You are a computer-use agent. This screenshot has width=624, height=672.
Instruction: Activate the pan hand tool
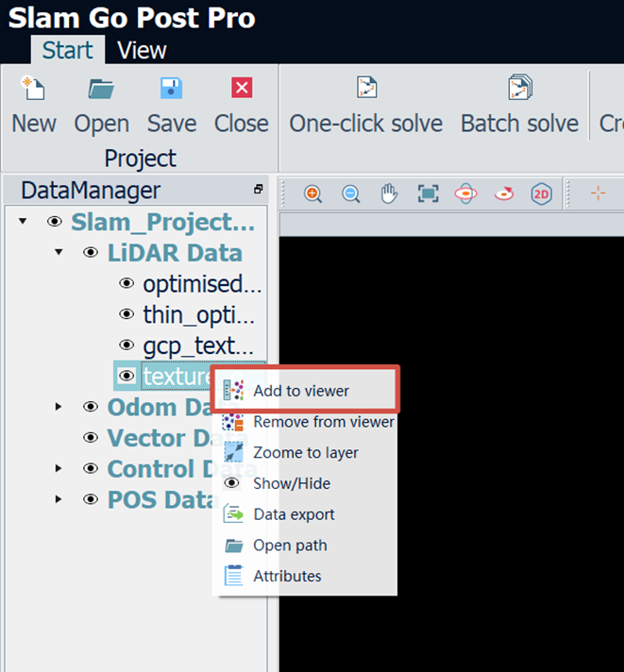pyautogui.click(x=389, y=193)
